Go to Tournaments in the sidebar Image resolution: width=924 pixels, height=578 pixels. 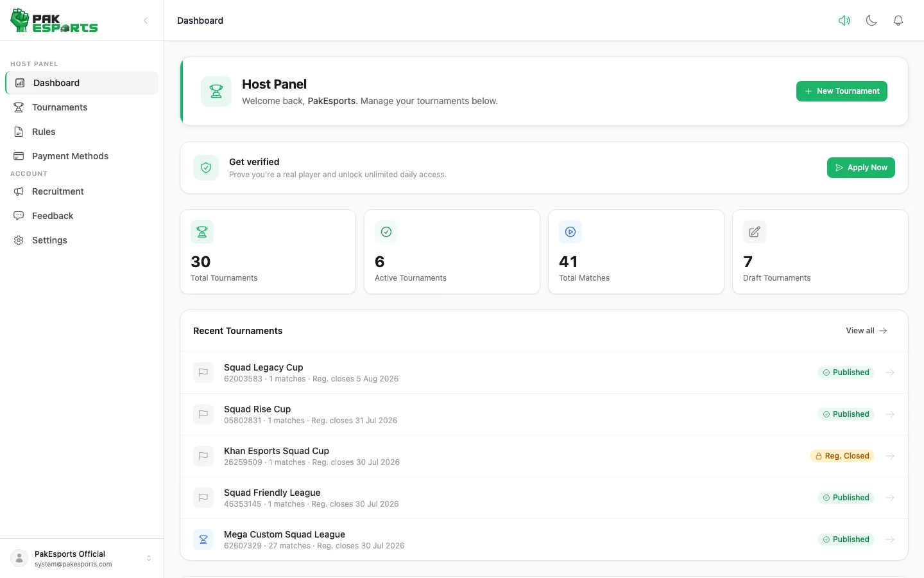(x=81, y=107)
